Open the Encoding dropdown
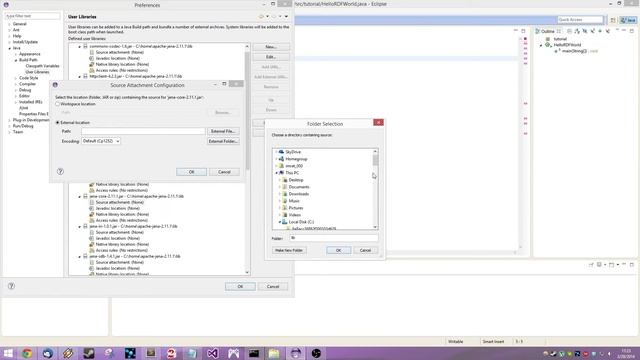The width and height of the screenshot is (640, 360). click(101, 141)
